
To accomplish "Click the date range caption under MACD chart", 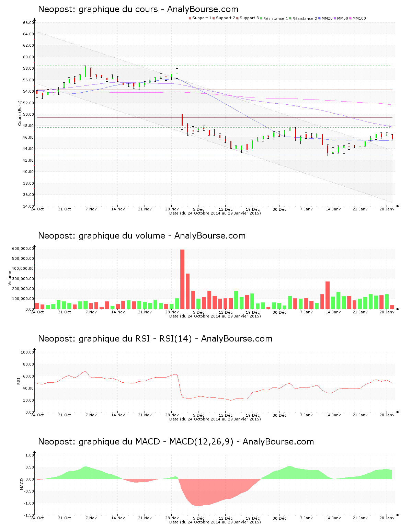I will pos(215,522).
